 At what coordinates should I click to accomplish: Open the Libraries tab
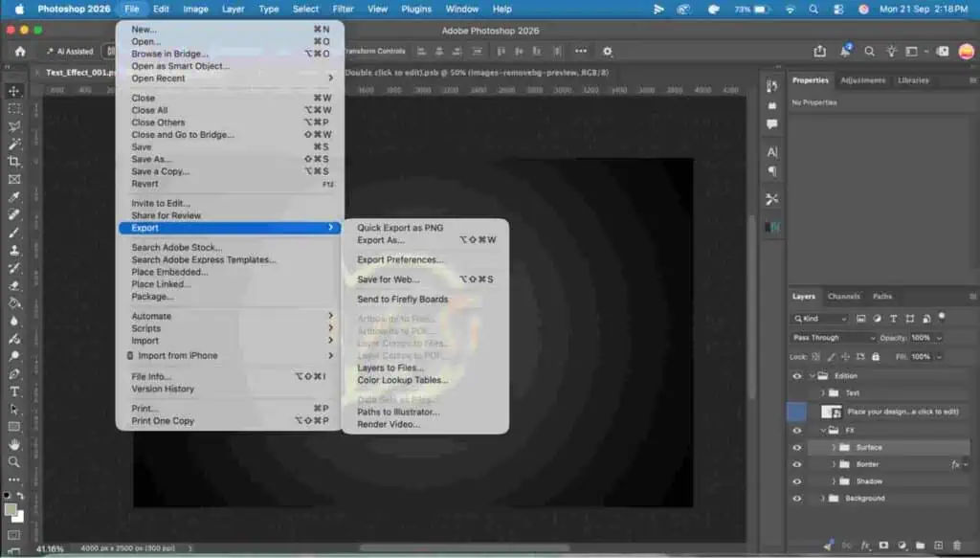[x=913, y=80]
